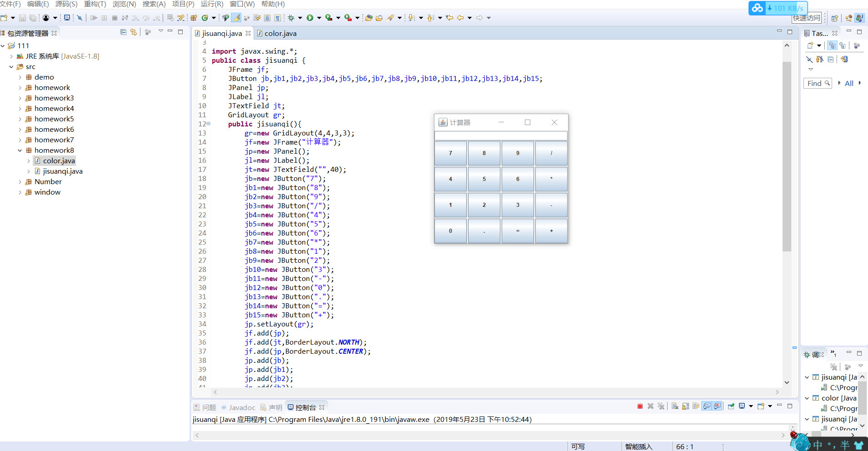The width and height of the screenshot is (868, 451).
Task: Toggle Mark Occurrences highlighter button
Action: point(236,18)
